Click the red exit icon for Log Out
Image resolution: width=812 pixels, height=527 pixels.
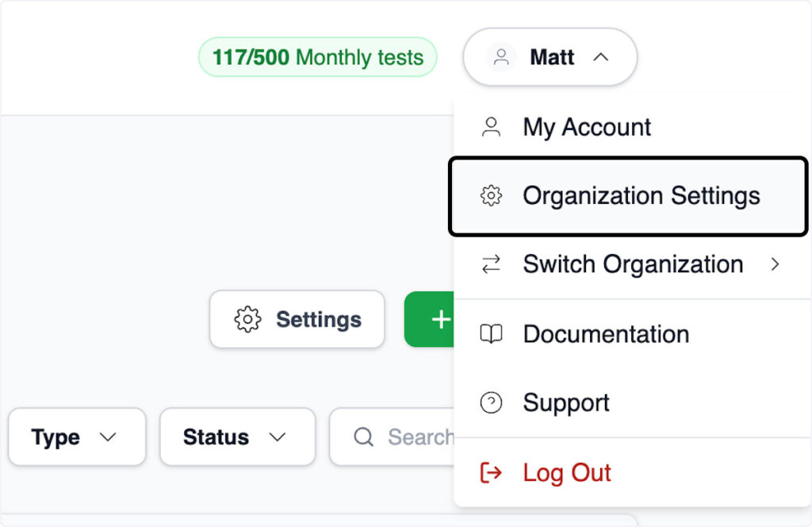click(492, 473)
